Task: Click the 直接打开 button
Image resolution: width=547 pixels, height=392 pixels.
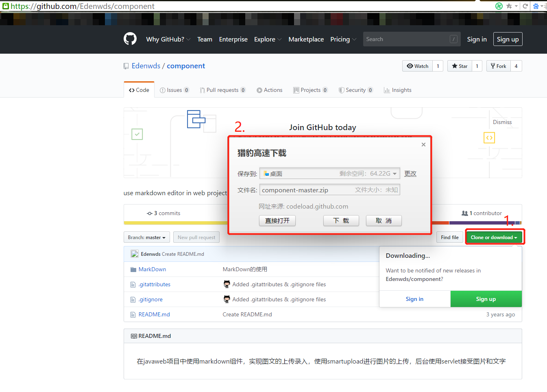Action: [x=277, y=220]
